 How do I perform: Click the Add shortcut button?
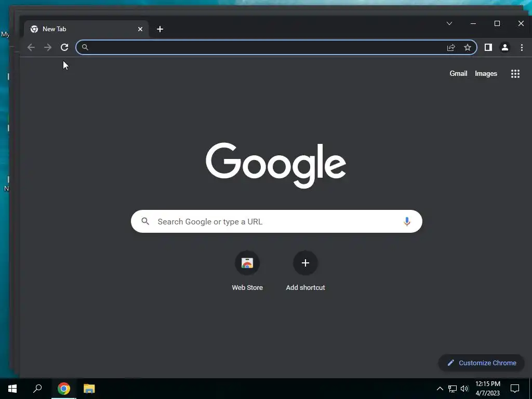click(x=305, y=271)
